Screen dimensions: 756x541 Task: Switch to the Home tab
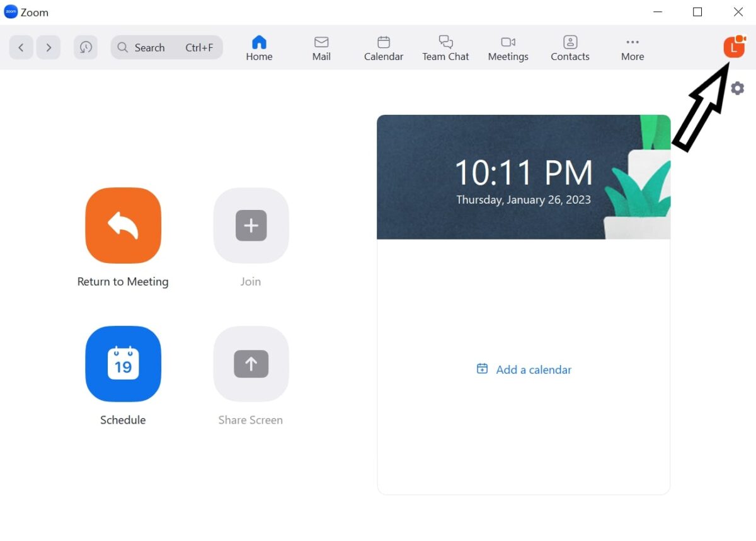(x=259, y=48)
